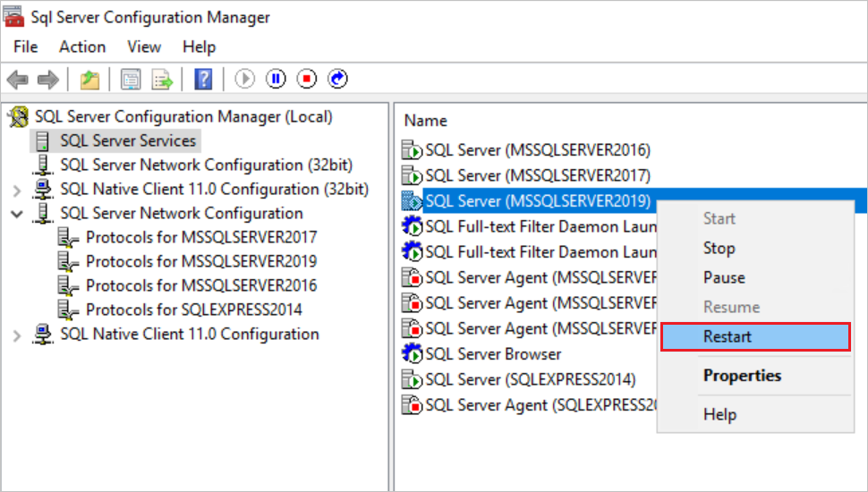Click the Up one level folder icon
Viewport: 868px width, 492px height.
89,80
